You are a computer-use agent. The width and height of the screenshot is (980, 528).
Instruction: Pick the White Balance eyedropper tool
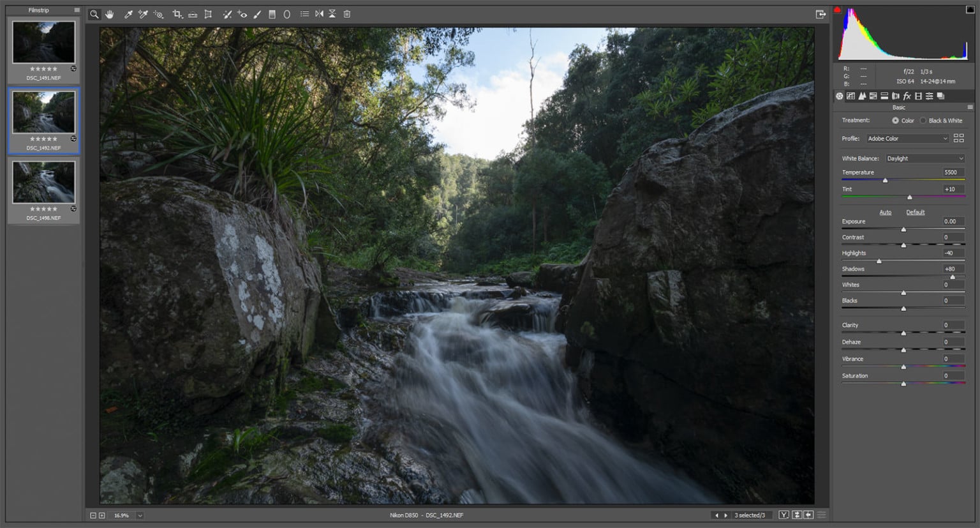[127, 13]
